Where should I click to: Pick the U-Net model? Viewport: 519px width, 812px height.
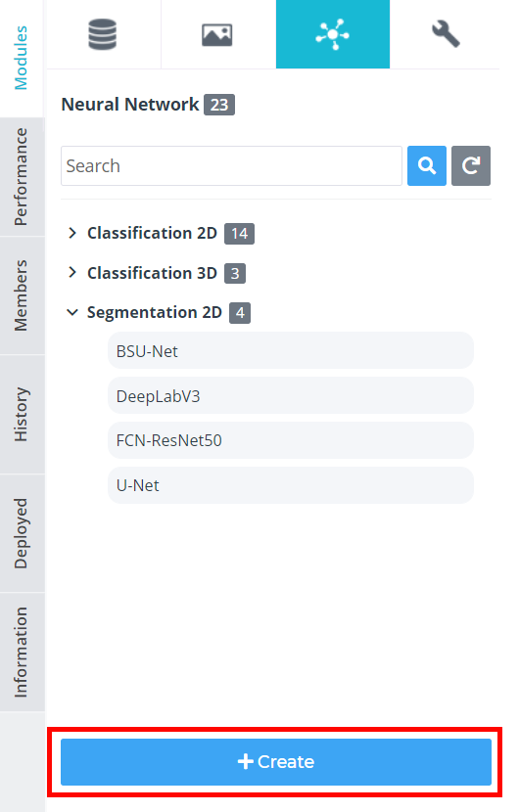pyautogui.click(x=291, y=485)
